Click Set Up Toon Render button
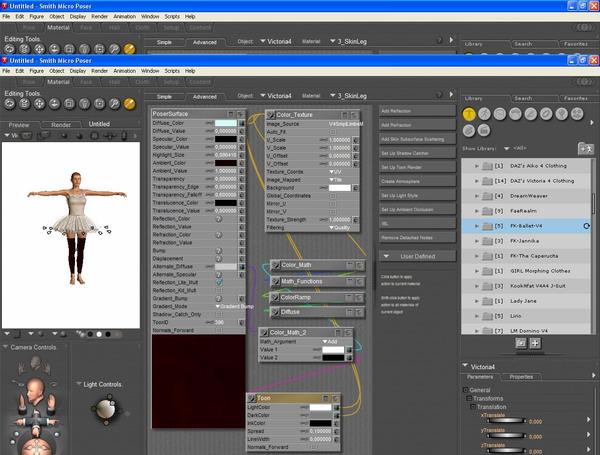This screenshot has height=455, width=600. coord(417,167)
